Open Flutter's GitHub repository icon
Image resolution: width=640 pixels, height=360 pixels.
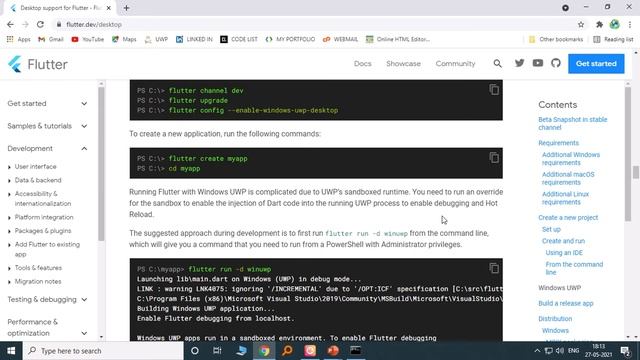click(556, 63)
